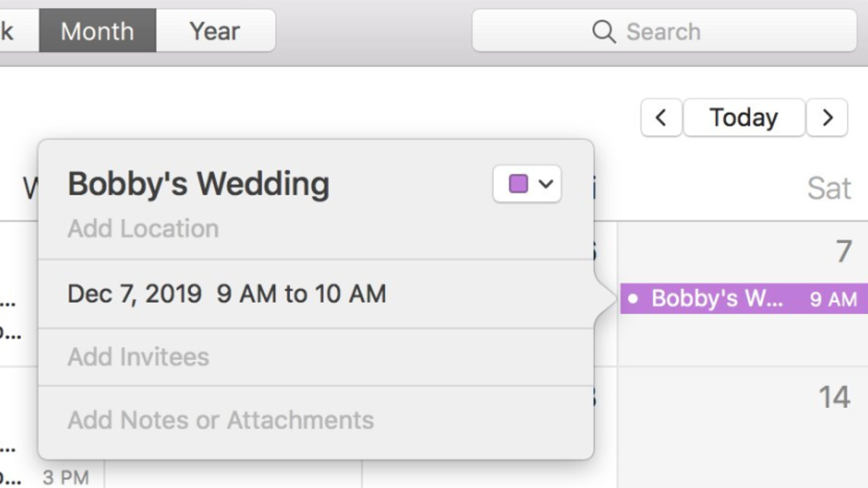Screen dimensions: 868x488
Task: Click the magnifying glass search icon
Action: 603,31
